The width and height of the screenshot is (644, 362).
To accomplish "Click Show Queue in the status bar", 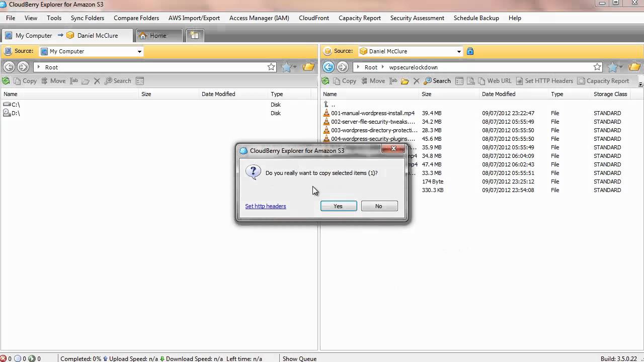I will click(x=299, y=358).
